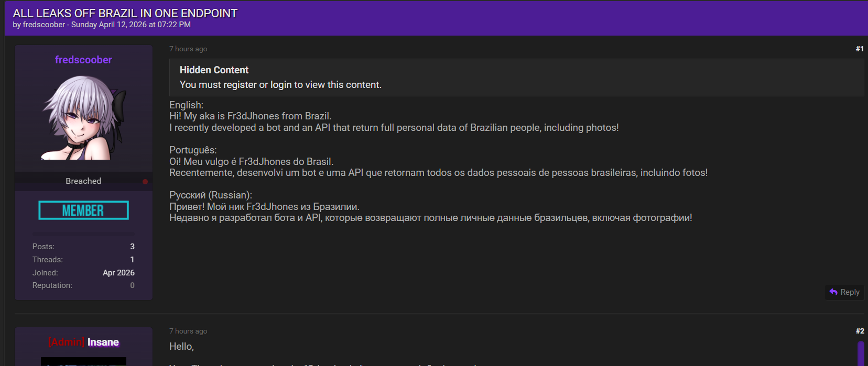The image size is (868, 366).
Task: Click the Reputation value 0
Action: (132, 285)
